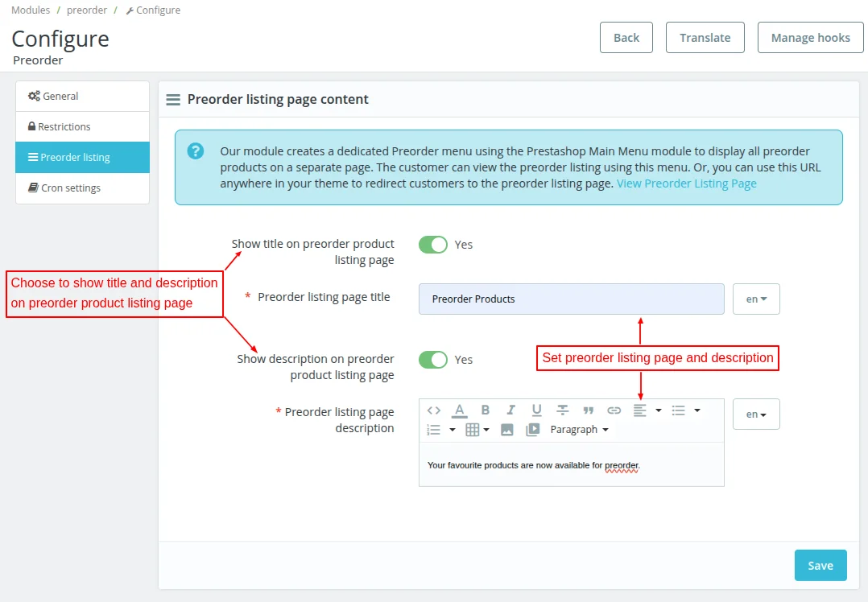Click the insert media icon
Screen dimensions: 868x602
click(532, 430)
